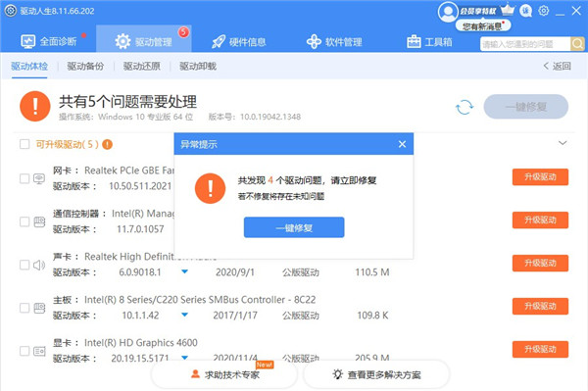Open the VIP crown icon
The width and height of the screenshot is (588, 391).
point(508,10)
